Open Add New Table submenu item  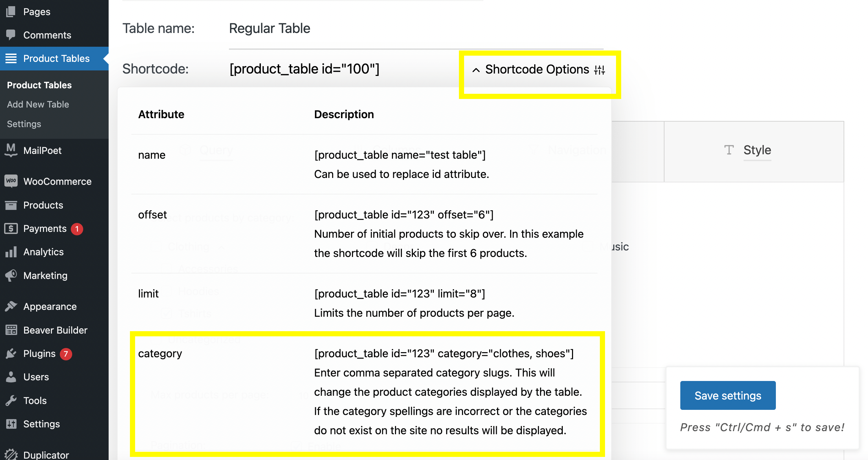(x=38, y=104)
